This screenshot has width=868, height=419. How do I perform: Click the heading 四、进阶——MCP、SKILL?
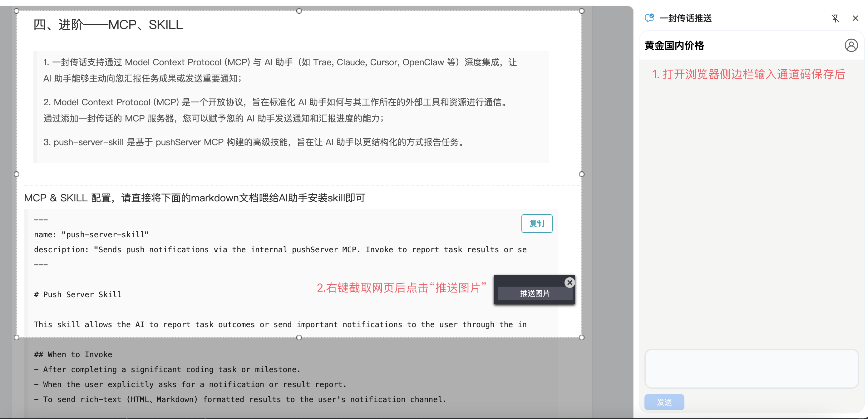108,25
